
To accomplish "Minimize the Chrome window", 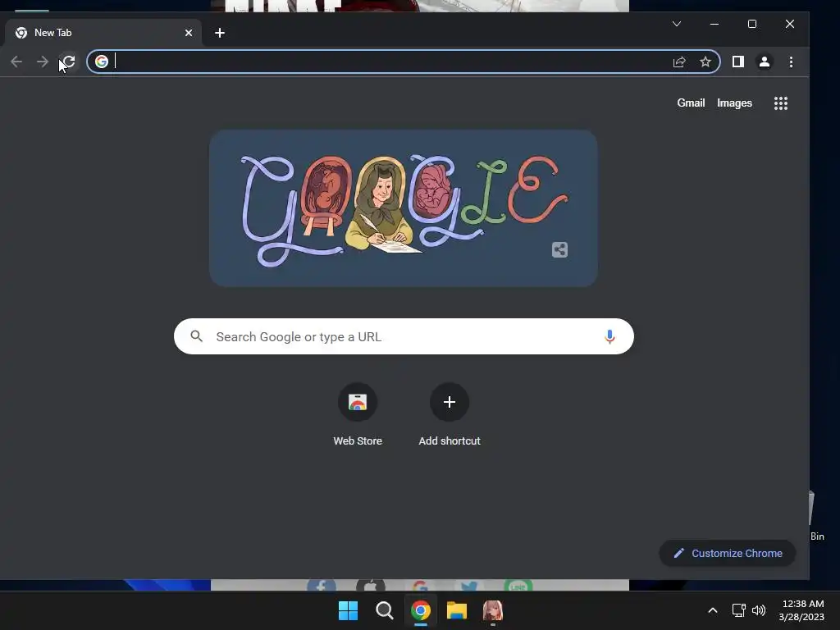I will point(714,24).
